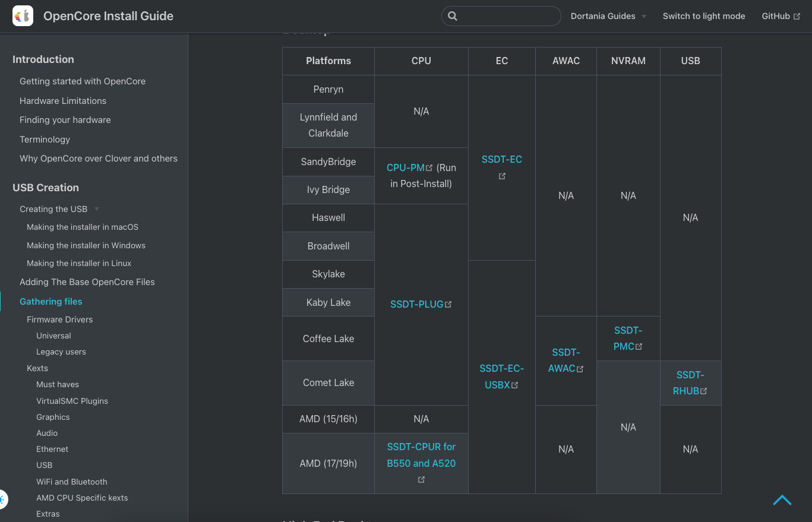Jump to Audio subsection

point(47,433)
